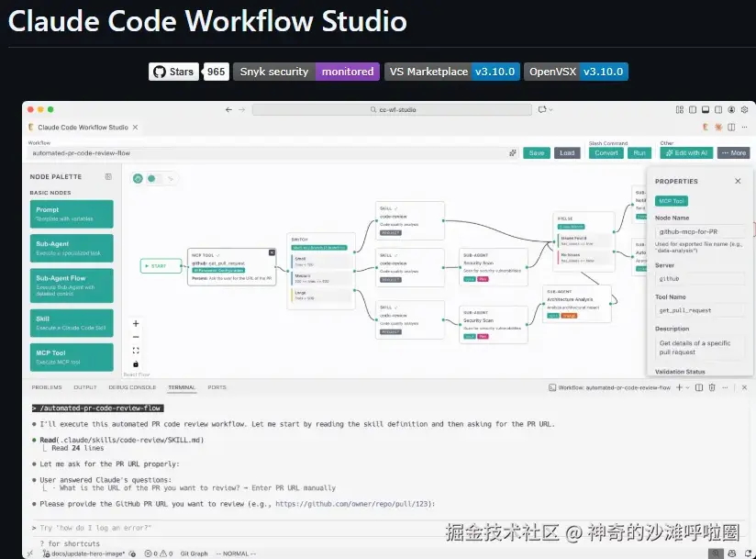Select the START node

161,266
